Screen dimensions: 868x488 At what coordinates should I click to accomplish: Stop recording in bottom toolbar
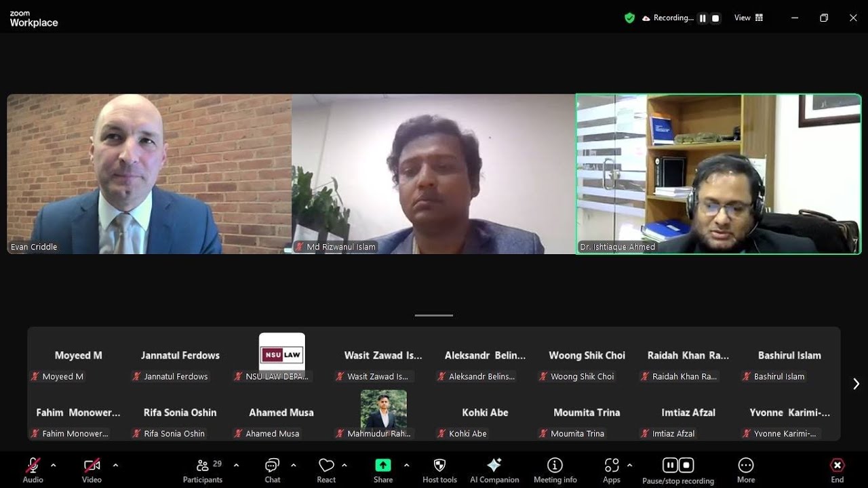click(686, 465)
